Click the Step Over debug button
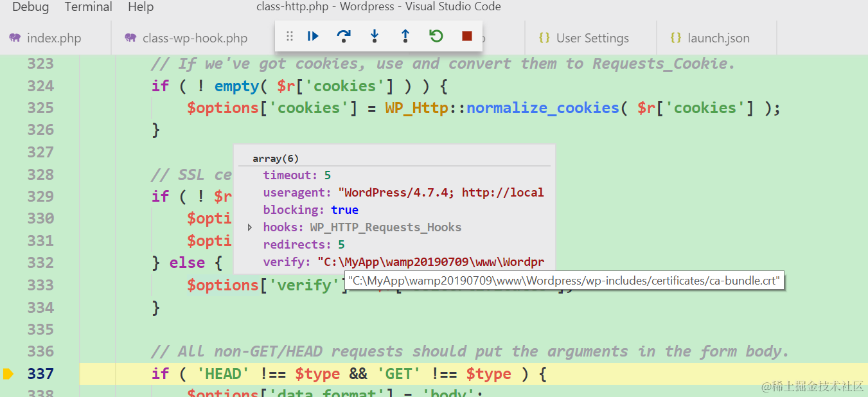868x397 pixels. [344, 37]
